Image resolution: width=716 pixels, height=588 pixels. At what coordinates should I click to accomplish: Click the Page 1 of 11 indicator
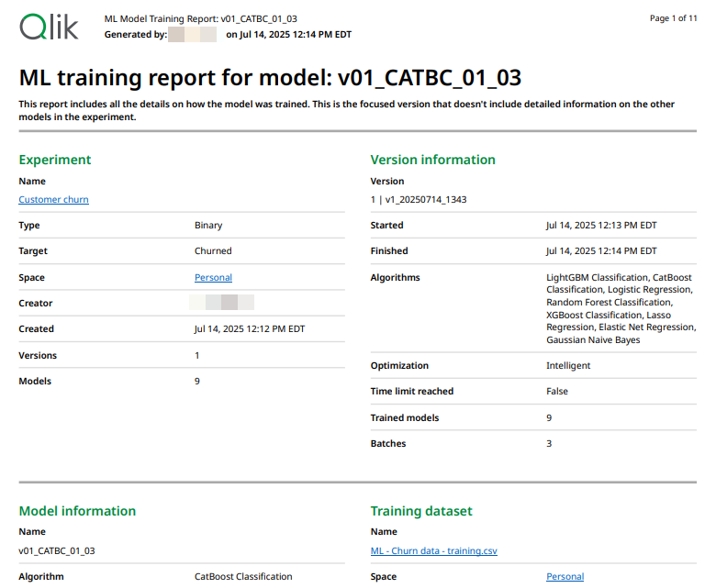coord(673,18)
